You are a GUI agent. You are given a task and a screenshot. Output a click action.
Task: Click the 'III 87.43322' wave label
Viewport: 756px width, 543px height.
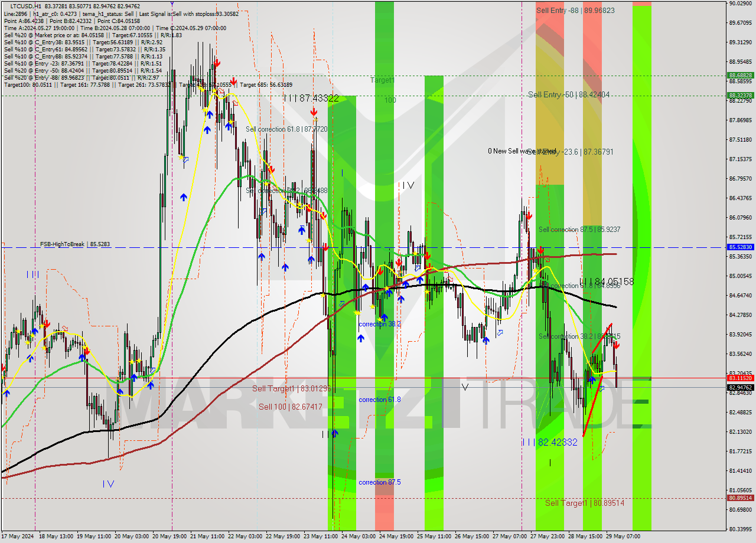(311, 99)
